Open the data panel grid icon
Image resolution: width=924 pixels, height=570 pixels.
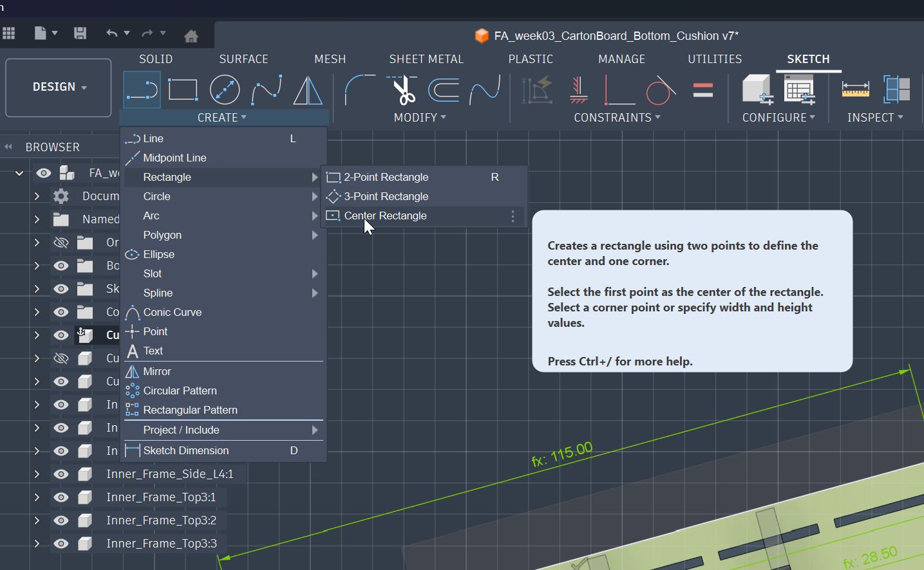[x=9, y=33]
